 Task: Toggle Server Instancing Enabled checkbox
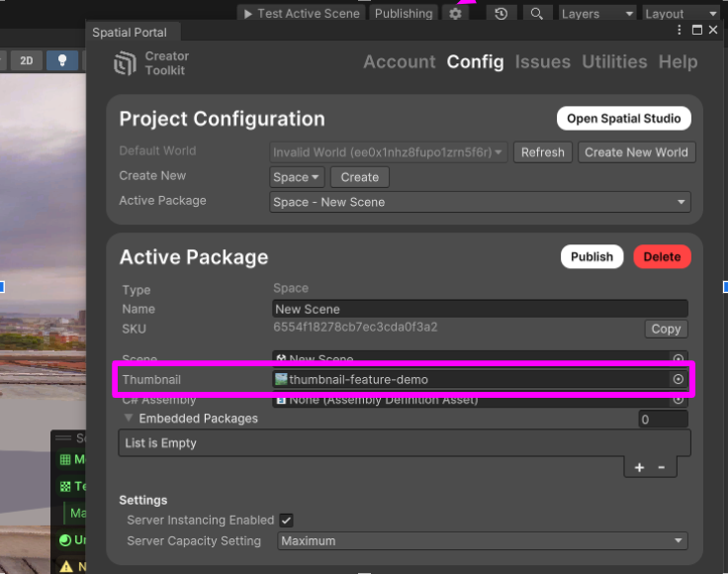(x=286, y=521)
